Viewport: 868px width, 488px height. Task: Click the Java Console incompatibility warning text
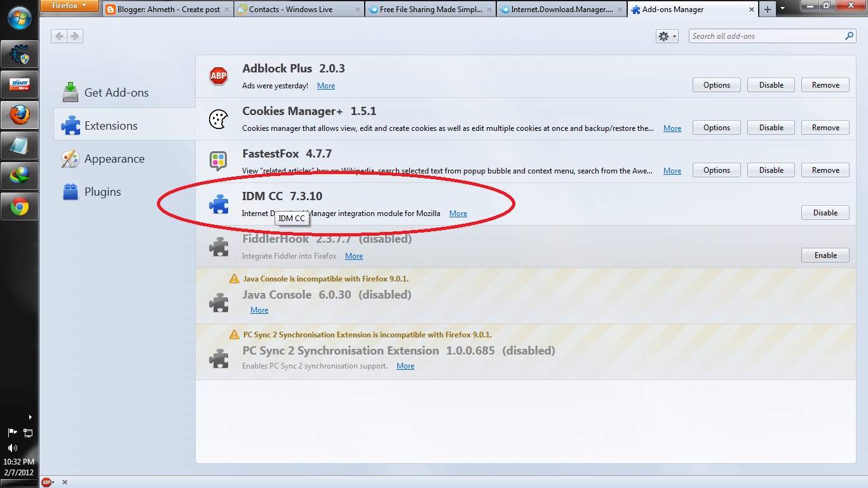[325, 279]
